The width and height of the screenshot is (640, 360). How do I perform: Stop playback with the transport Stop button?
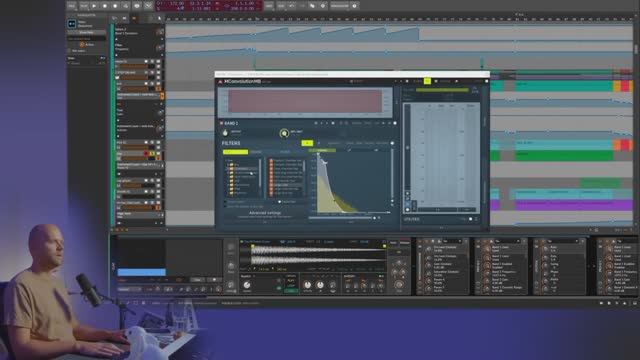pyautogui.click(x=104, y=6)
